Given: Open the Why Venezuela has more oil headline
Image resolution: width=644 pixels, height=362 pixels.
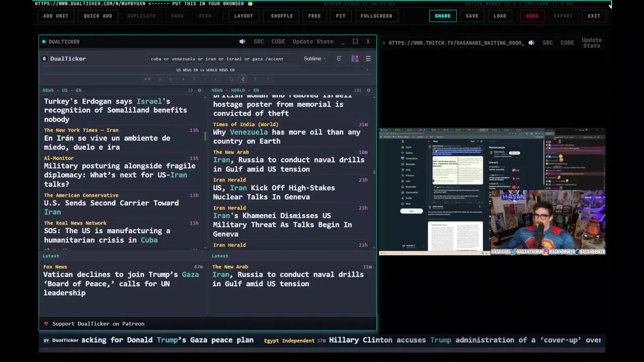Looking at the screenshot, I should click(x=287, y=137).
